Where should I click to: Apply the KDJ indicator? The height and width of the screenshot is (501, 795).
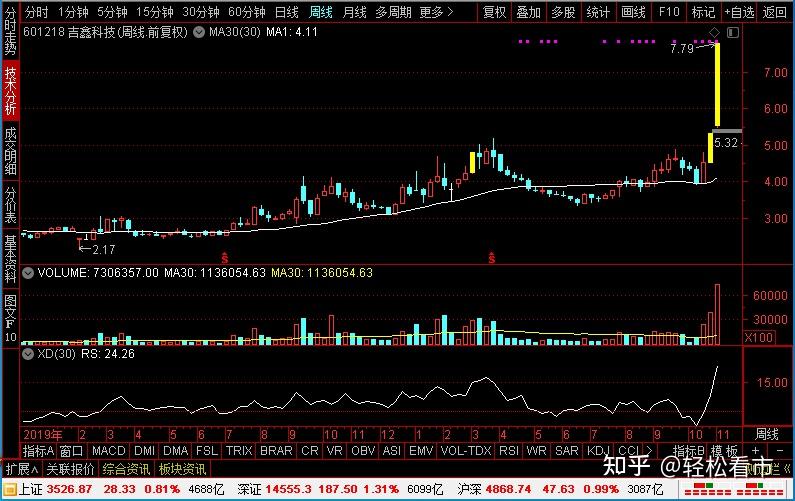pos(598,450)
